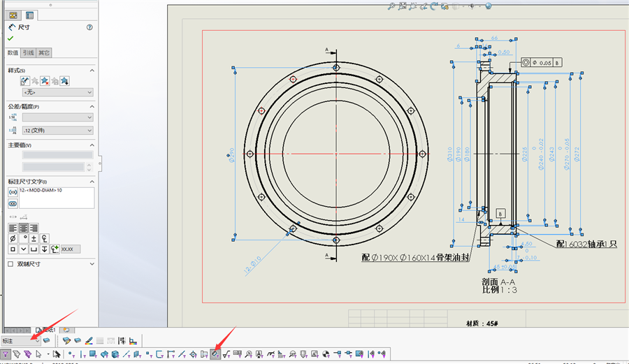Click the diameter symbol button
This screenshot has width=629, height=364.
(x=13, y=238)
